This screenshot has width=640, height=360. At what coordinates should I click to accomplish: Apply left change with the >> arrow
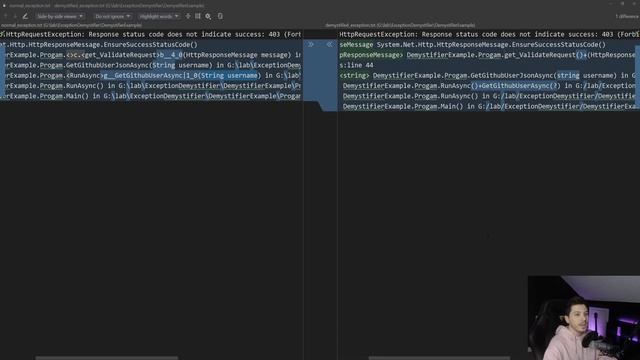point(311,44)
